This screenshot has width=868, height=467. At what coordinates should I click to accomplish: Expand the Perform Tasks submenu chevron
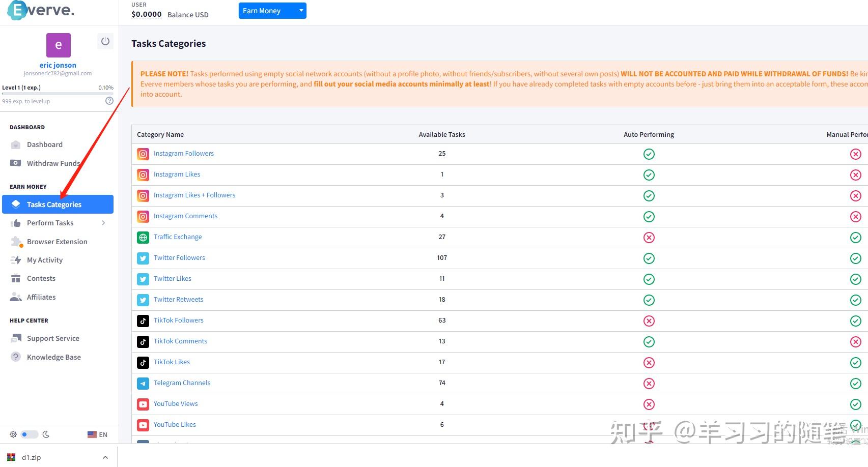point(103,223)
